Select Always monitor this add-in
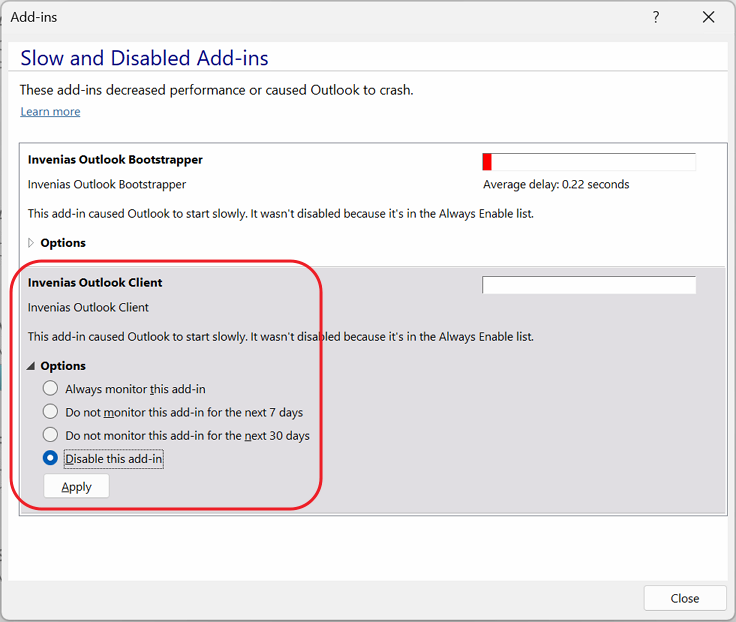736x622 pixels. click(50, 388)
